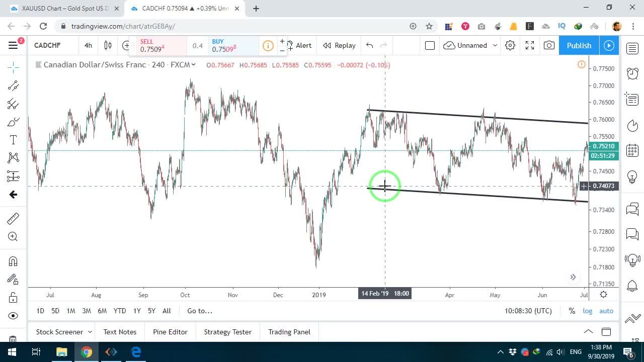644x362 pixels.
Task: Click the zoom in magnifier tool
Action: (13, 237)
